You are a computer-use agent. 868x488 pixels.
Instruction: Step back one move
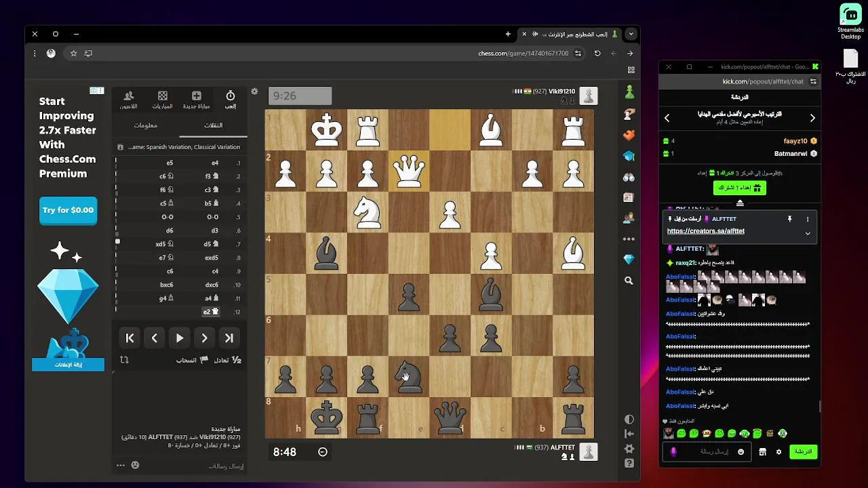click(x=155, y=338)
